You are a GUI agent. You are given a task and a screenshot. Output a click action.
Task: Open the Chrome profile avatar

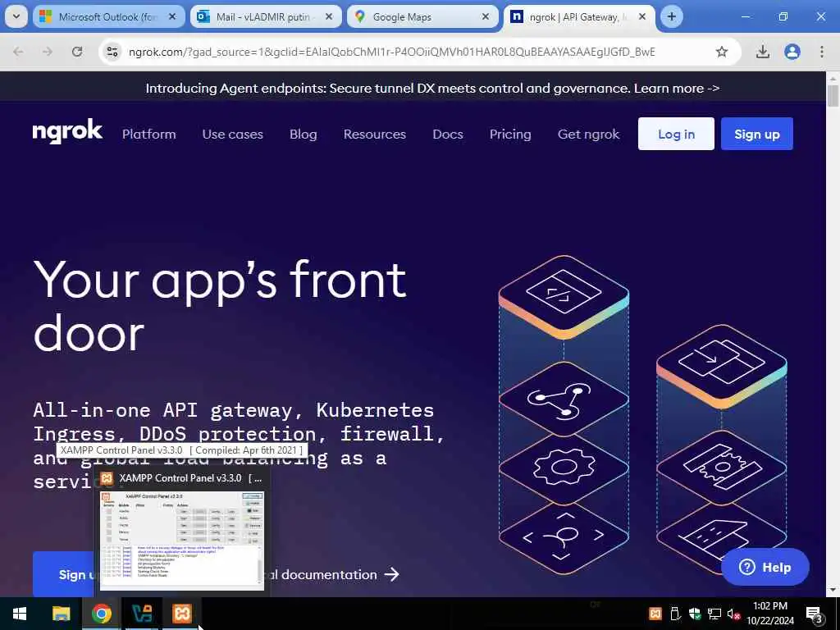pos(792,52)
